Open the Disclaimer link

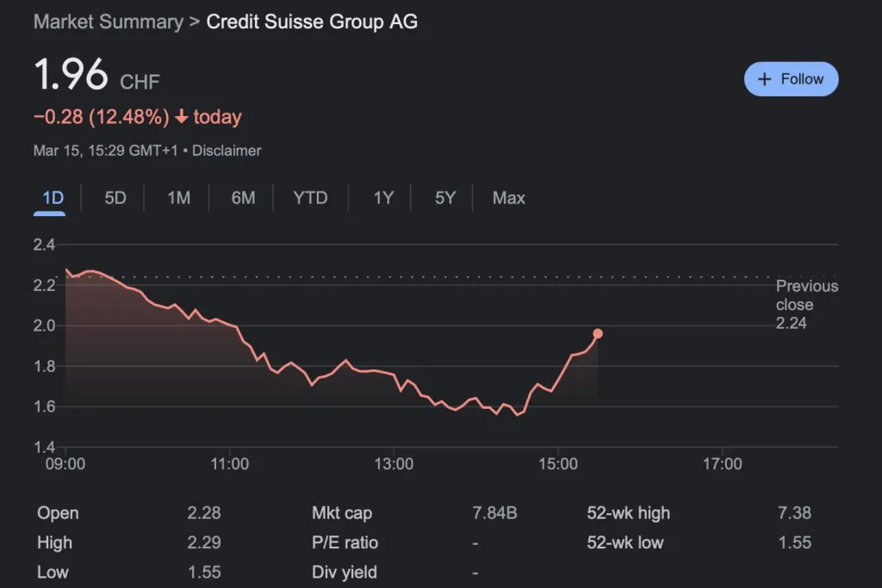pos(226,151)
